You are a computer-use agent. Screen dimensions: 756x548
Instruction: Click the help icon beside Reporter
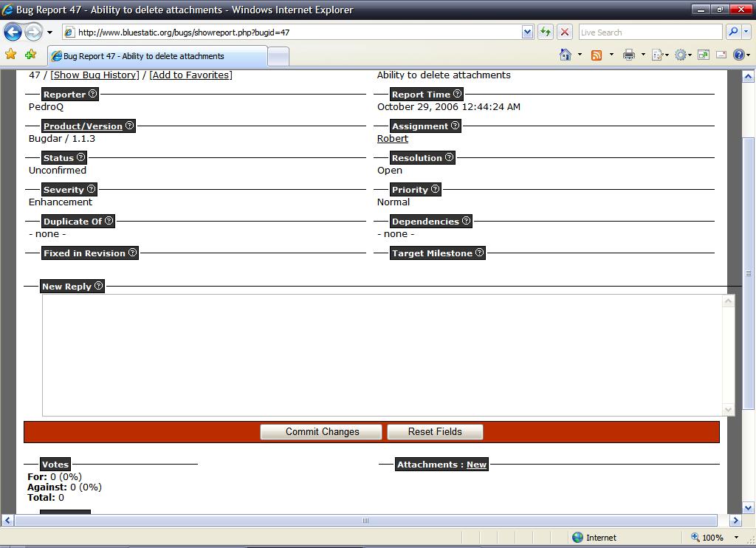click(92, 94)
